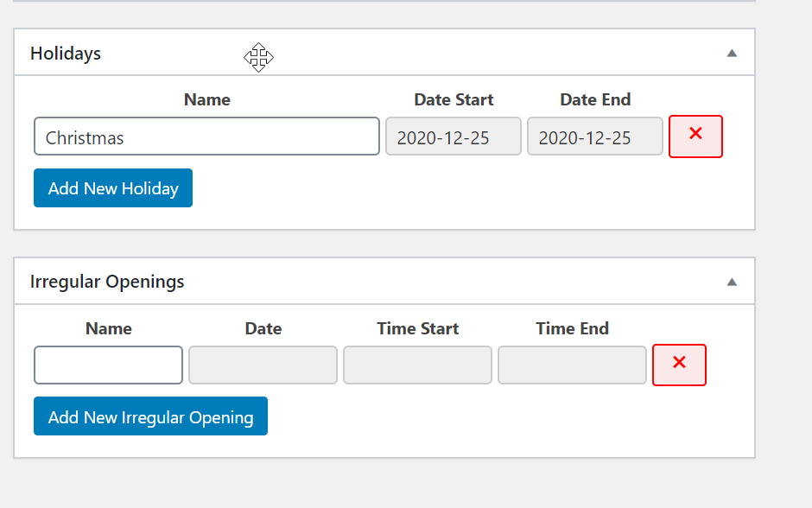Collapse the Irregular Openings panel arrow
This screenshot has height=508, width=812.
pyautogui.click(x=732, y=282)
